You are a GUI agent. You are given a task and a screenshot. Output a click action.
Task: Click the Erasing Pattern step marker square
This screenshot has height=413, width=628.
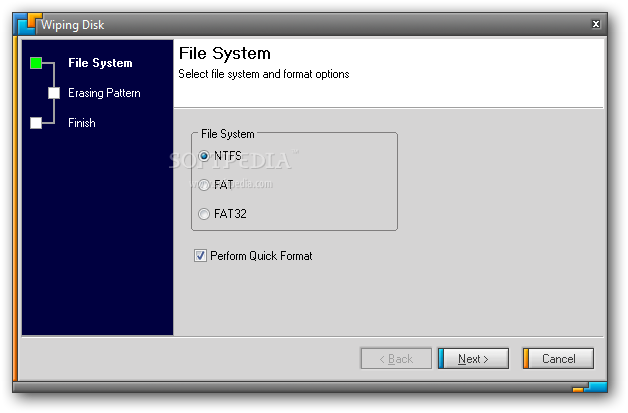(x=54, y=93)
